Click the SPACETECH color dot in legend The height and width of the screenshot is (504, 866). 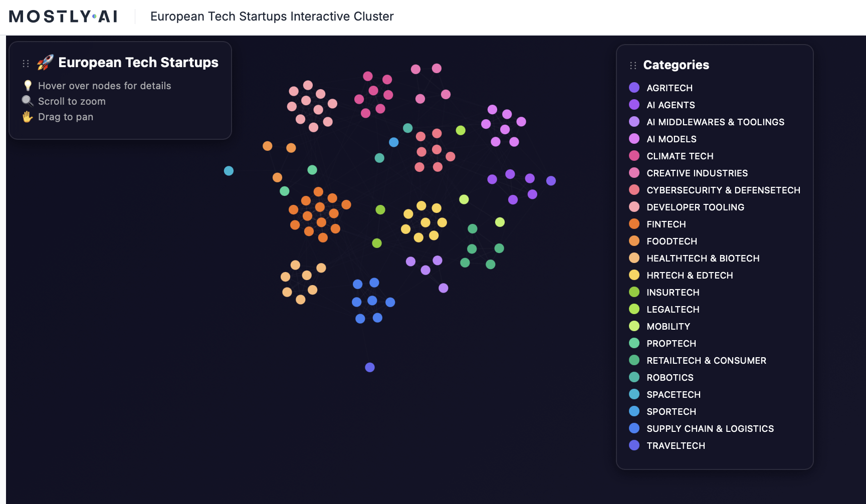(x=634, y=394)
